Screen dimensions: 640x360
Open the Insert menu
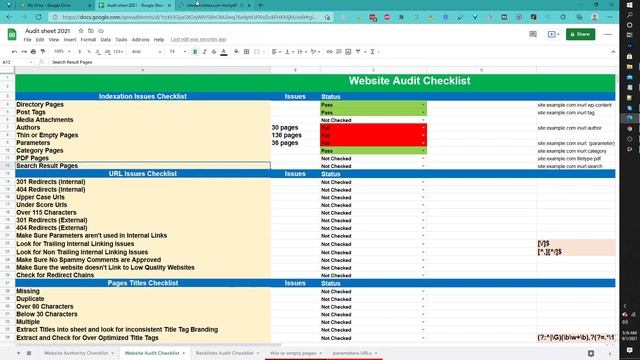[x=70, y=40]
